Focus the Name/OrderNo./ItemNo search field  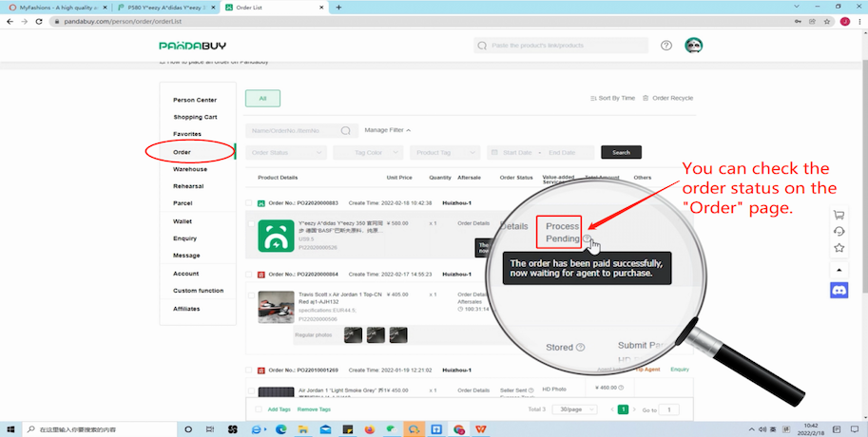(x=301, y=130)
